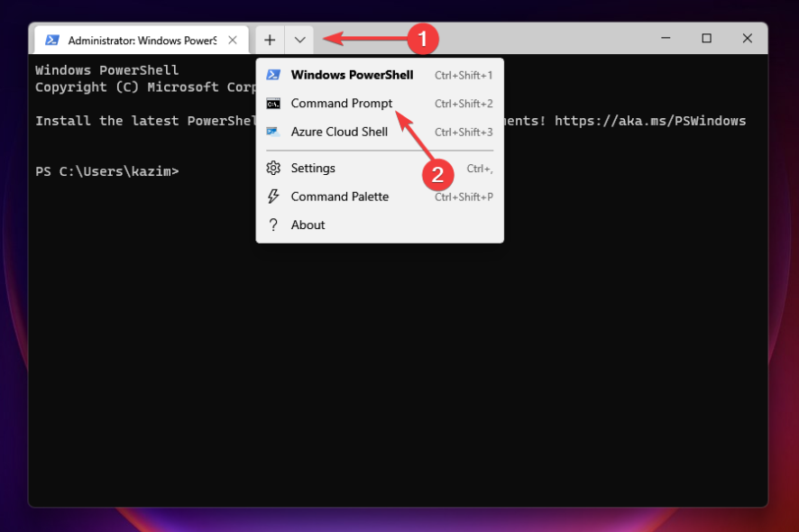Click the Ctrl+Shift+2 shortcut text

click(x=464, y=104)
